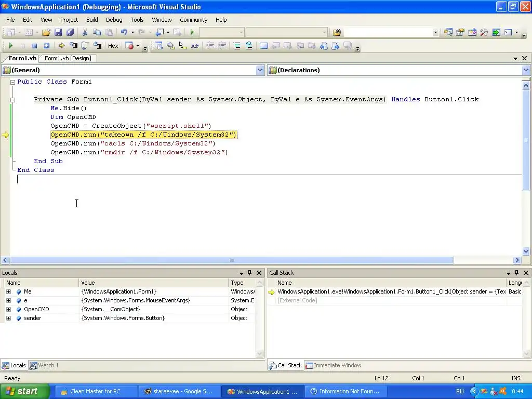The width and height of the screenshot is (532, 399).
Task: Restart debugging using the Restart icon
Action: pyautogui.click(x=46, y=46)
